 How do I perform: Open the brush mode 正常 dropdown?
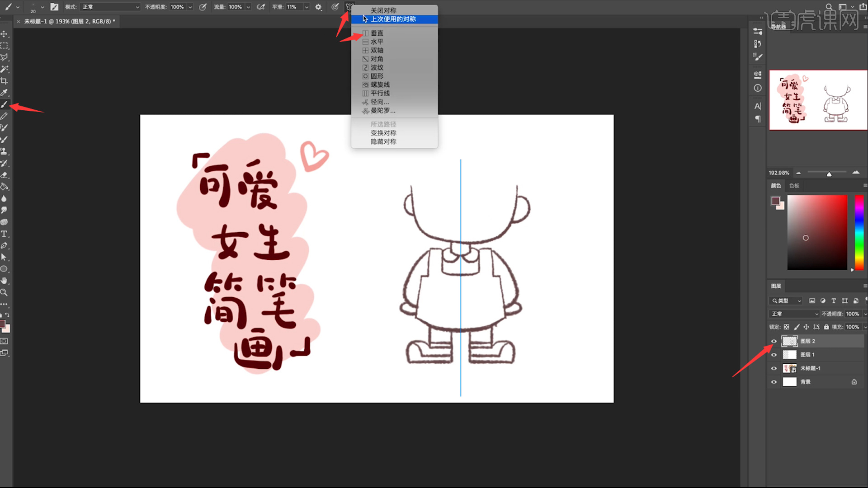click(x=111, y=7)
